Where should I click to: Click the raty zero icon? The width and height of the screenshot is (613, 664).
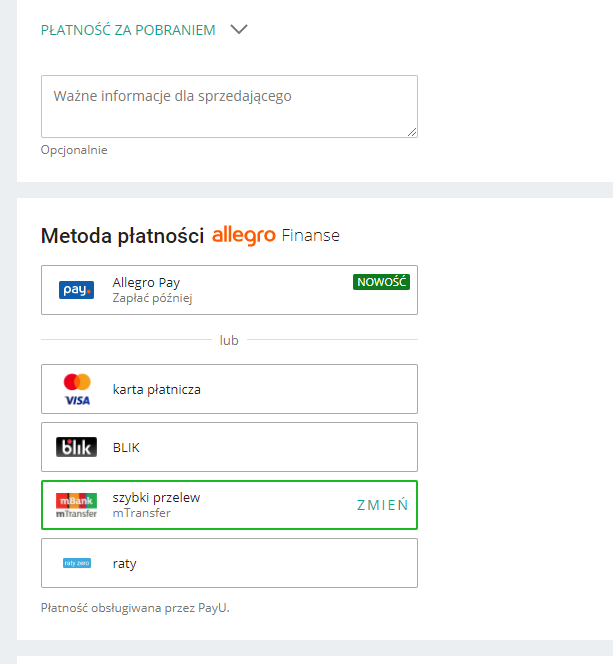76,563
